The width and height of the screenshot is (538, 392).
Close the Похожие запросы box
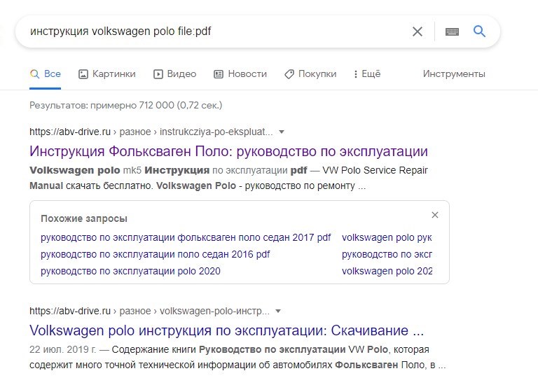(435, 215)
